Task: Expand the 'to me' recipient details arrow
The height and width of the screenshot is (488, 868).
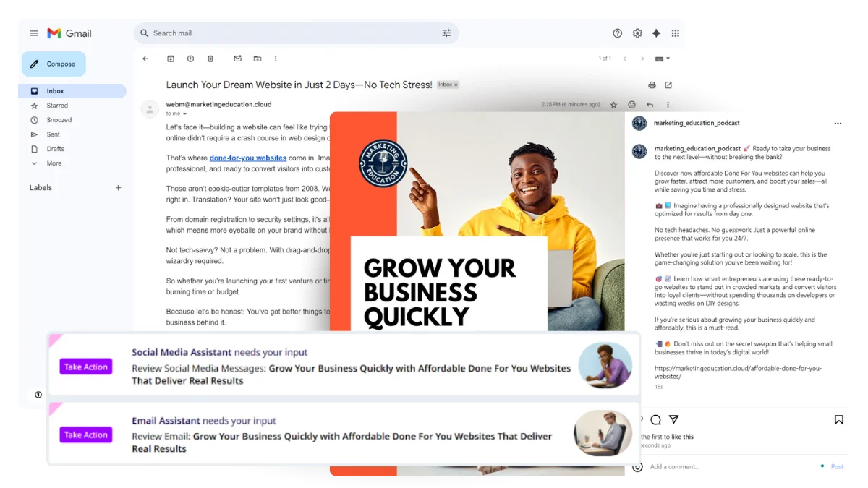Action: coord(185,114)
